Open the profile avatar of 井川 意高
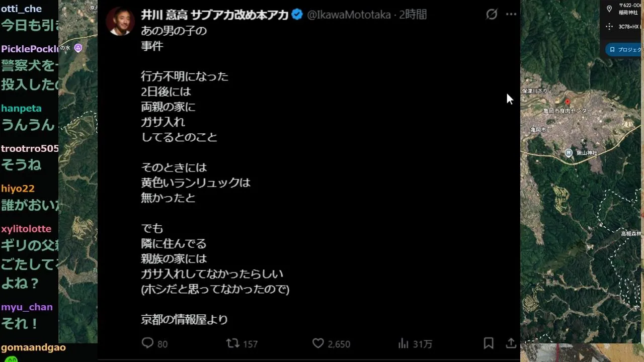Screen dimensions: 644x362 [120, 22]
